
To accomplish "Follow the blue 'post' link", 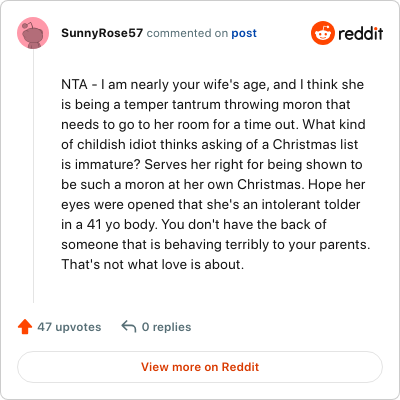I will point(244,33).
